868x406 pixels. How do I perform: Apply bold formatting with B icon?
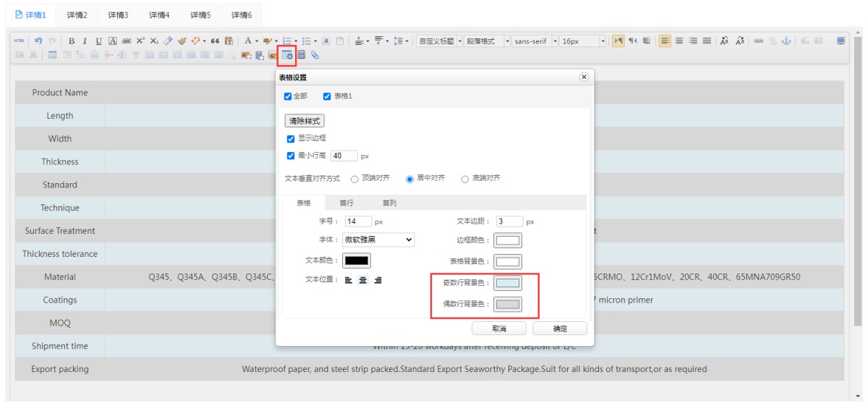(72, 41)
